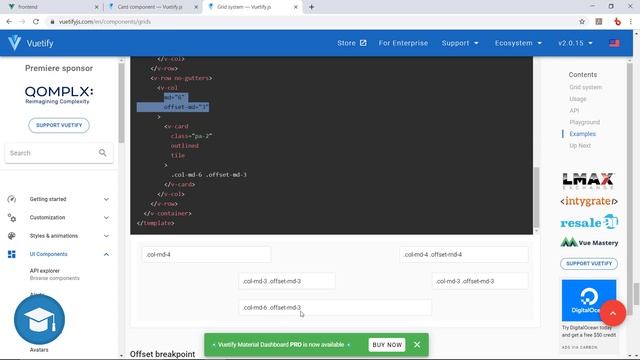Click the address bar URL field
The height and width of the screenshot is (360, 640).
coord(310,22)
